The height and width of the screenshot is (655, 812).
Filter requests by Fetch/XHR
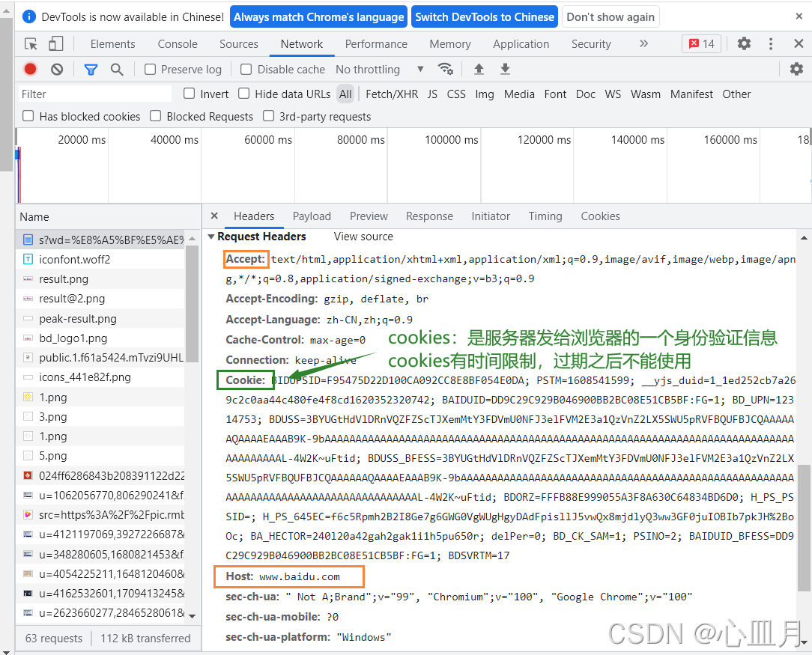(392, 94)
